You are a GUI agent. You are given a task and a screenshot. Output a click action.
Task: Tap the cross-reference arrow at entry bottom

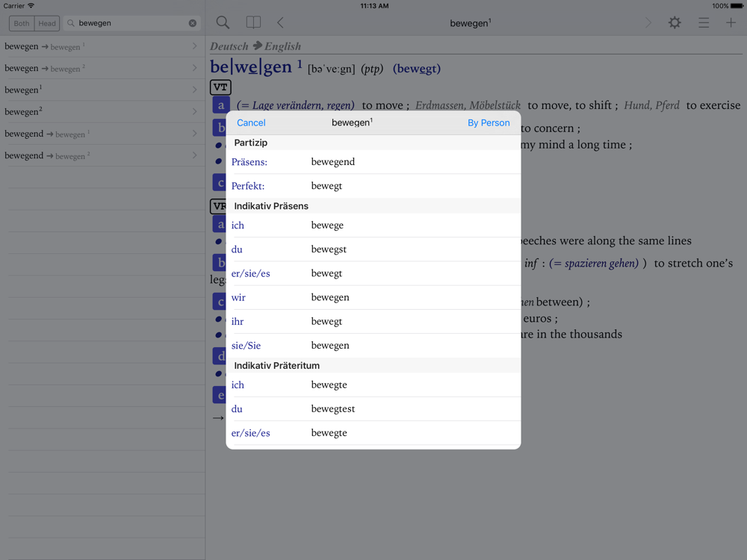217,418
